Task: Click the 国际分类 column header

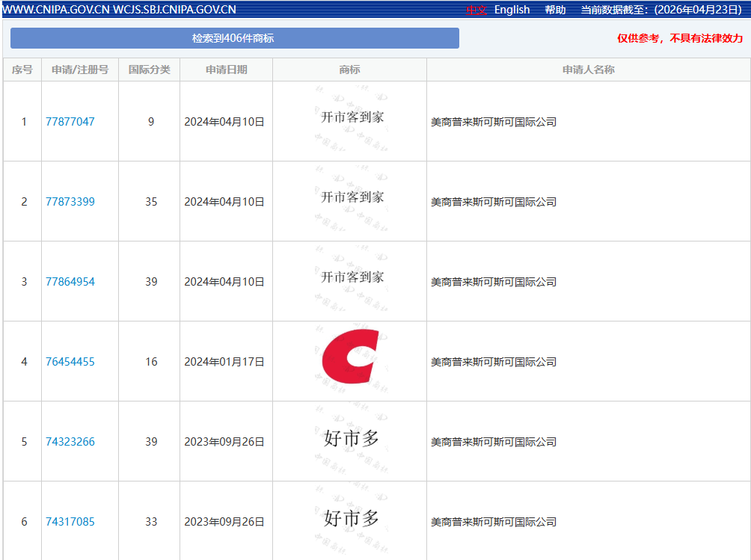Action: tap(149, 70)
